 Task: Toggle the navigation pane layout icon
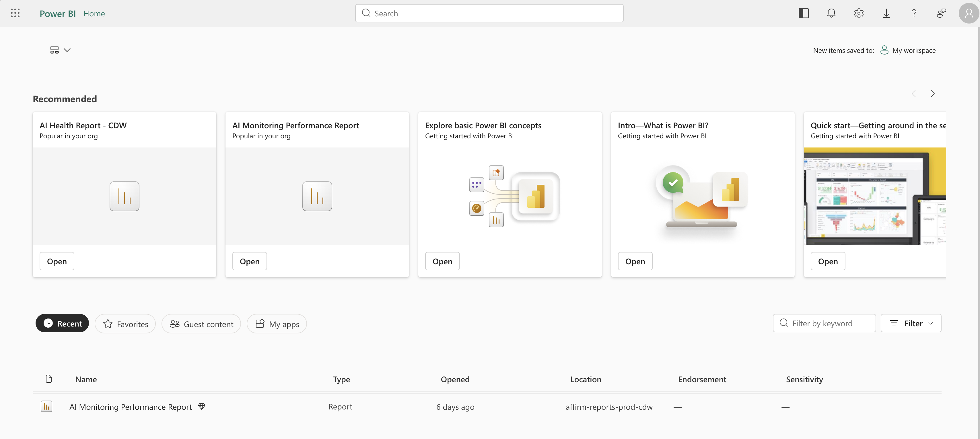click(804, 13)
